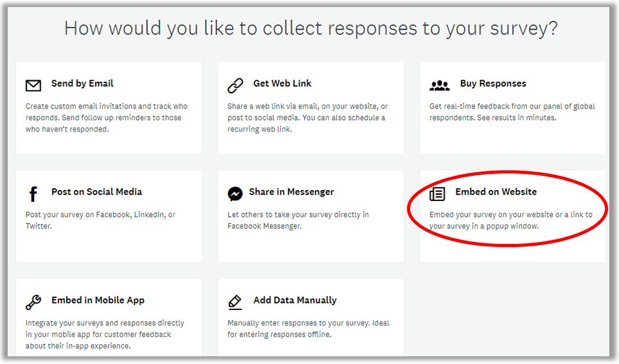Click the Messenger chat bubble icon
The width and height of the screenshot is (619, 364).
click(235, 194)
